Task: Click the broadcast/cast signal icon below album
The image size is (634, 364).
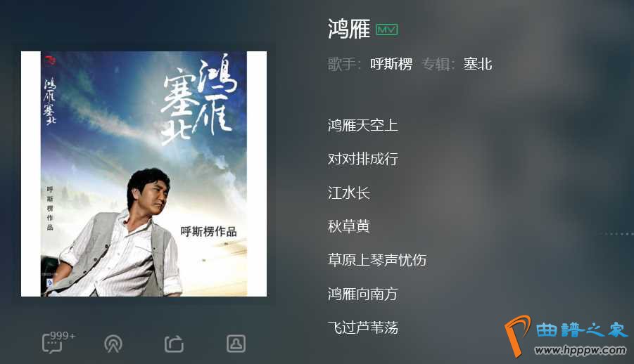Action: pos(113,344)
